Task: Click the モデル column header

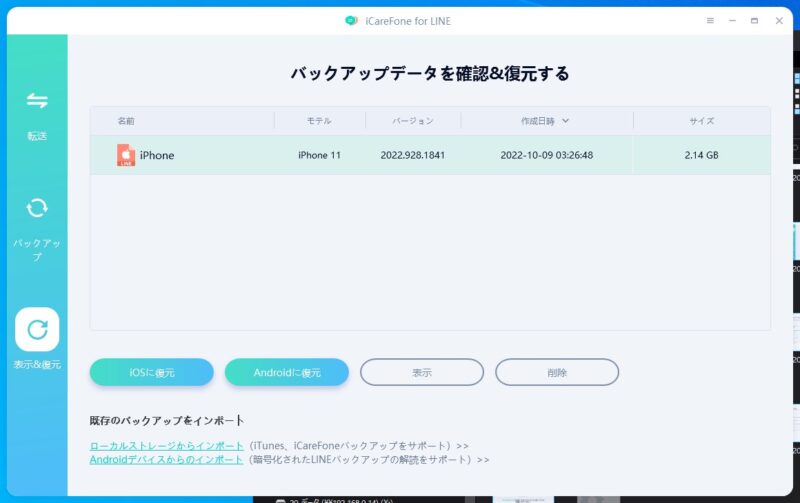Action: point(319,121)
